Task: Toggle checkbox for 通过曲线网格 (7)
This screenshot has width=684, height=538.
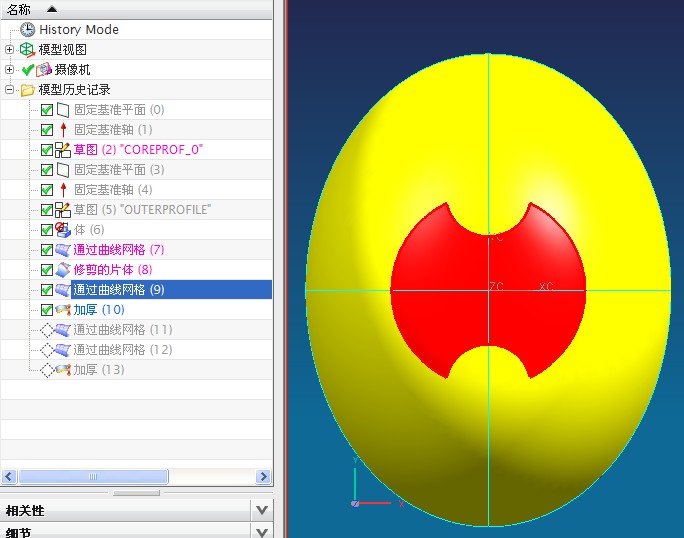Action: tap(47, 250)
